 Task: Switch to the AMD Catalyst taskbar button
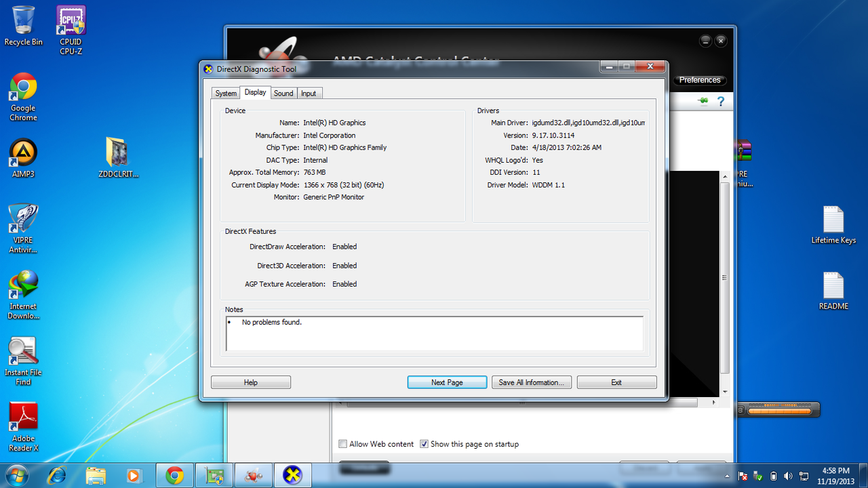point(254,476)
